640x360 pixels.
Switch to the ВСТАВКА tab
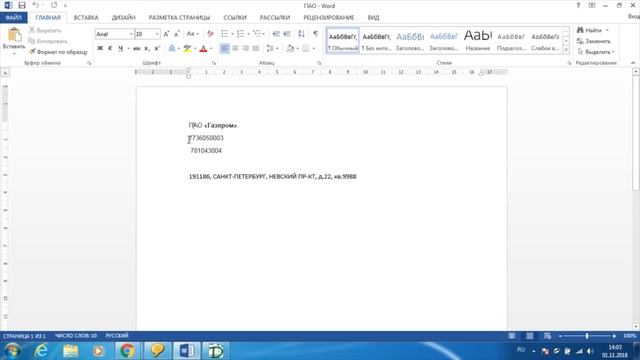(x=86, y=18)
